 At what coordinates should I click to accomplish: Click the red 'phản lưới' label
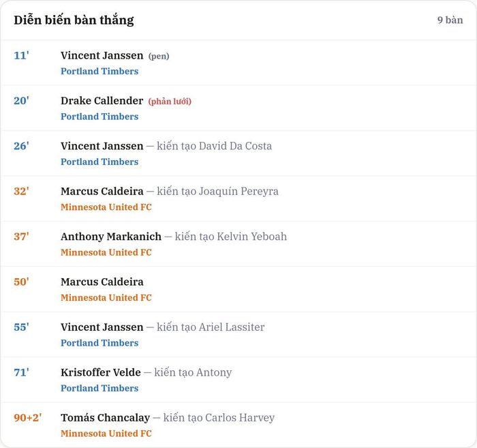[170, 102]
